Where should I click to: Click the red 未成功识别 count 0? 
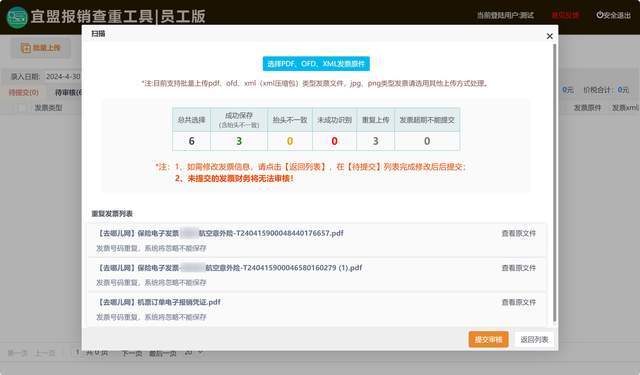(334, 141)
